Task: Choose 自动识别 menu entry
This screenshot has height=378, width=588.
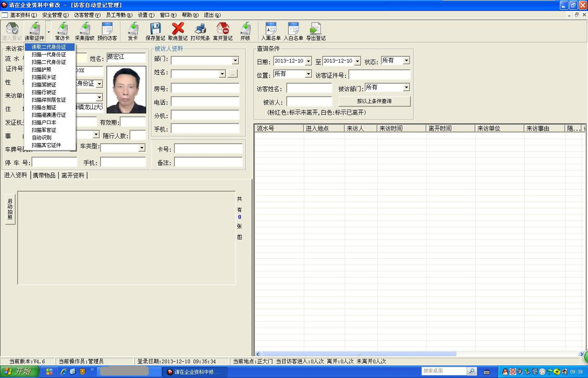Action: pos(50,138)
